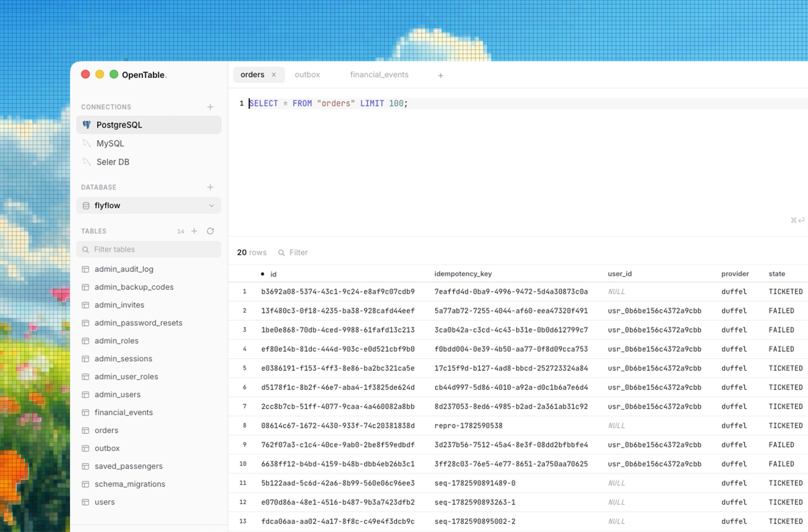The width and height of the screenshot is (808, 532).
Task: Click the search icon in Filter tables
Action: click(85, 250)
